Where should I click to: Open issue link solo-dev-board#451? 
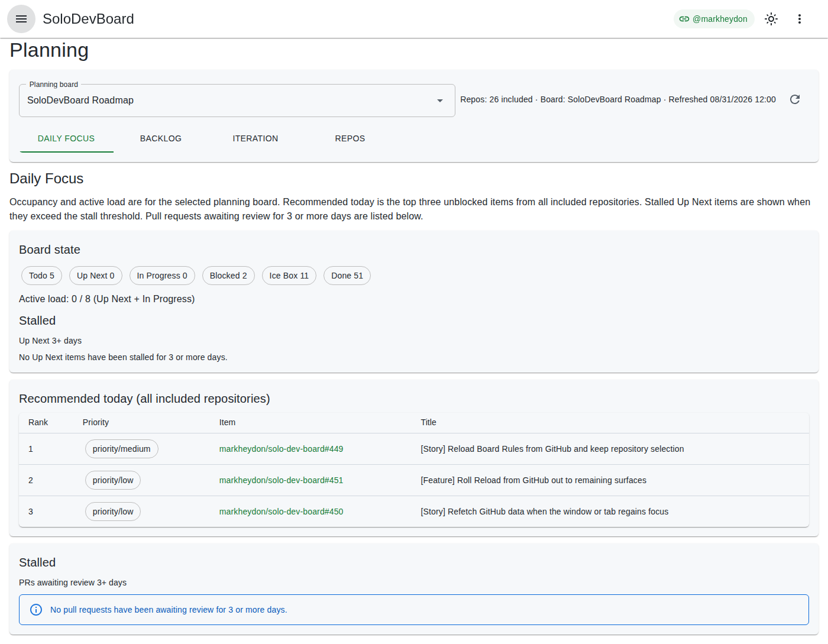281,480
